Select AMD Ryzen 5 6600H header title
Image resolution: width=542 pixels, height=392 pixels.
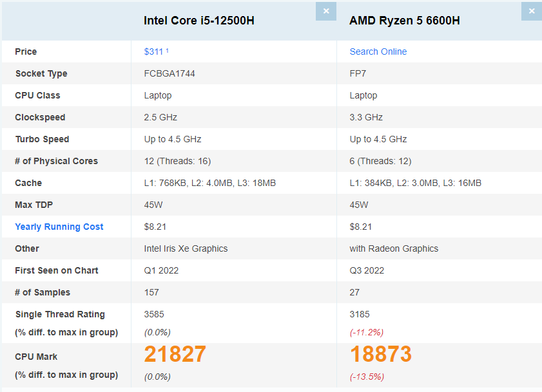click(405, 21)
